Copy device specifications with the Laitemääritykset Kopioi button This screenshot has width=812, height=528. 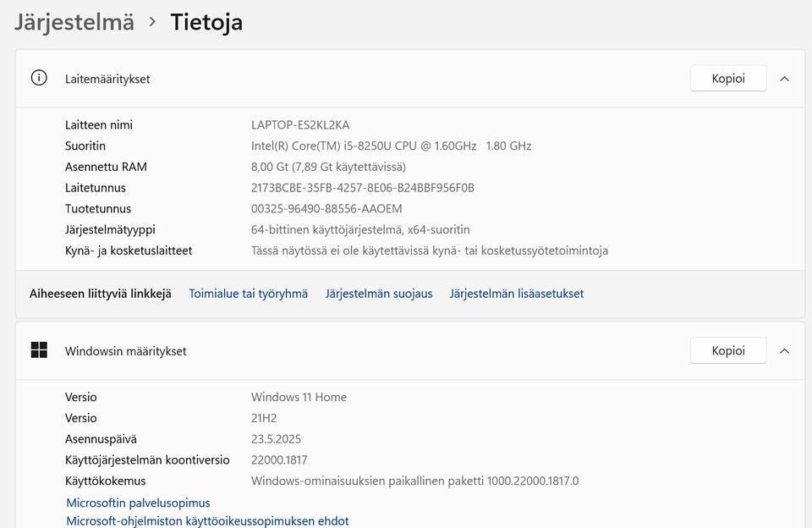[728, 79]
